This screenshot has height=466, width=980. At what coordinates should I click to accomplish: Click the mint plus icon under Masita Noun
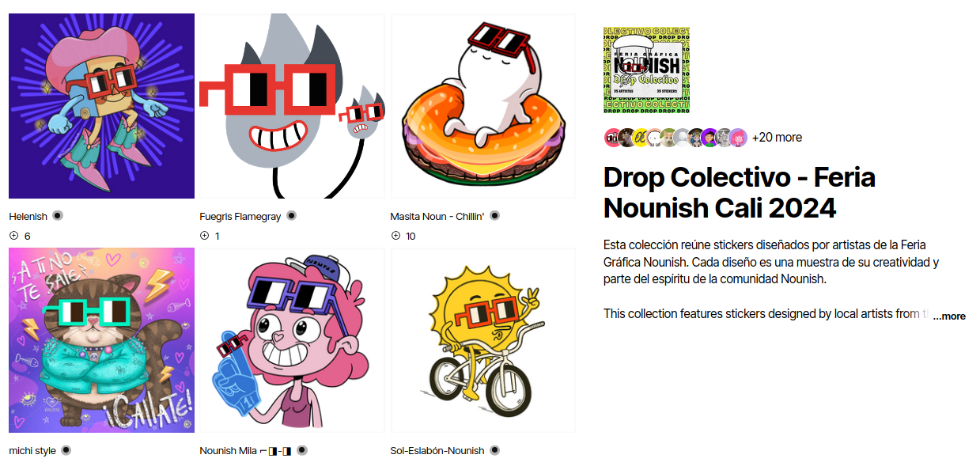click(395, 236)
